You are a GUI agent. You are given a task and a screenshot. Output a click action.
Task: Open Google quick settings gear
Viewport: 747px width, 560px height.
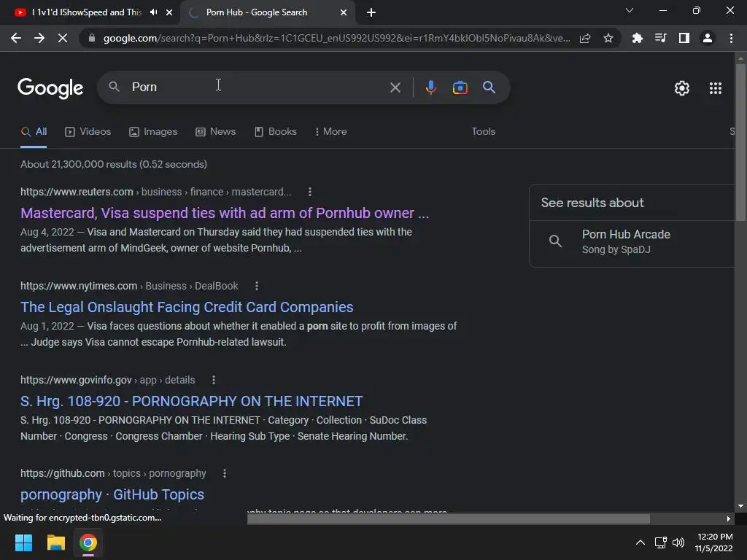coord(682,88)
